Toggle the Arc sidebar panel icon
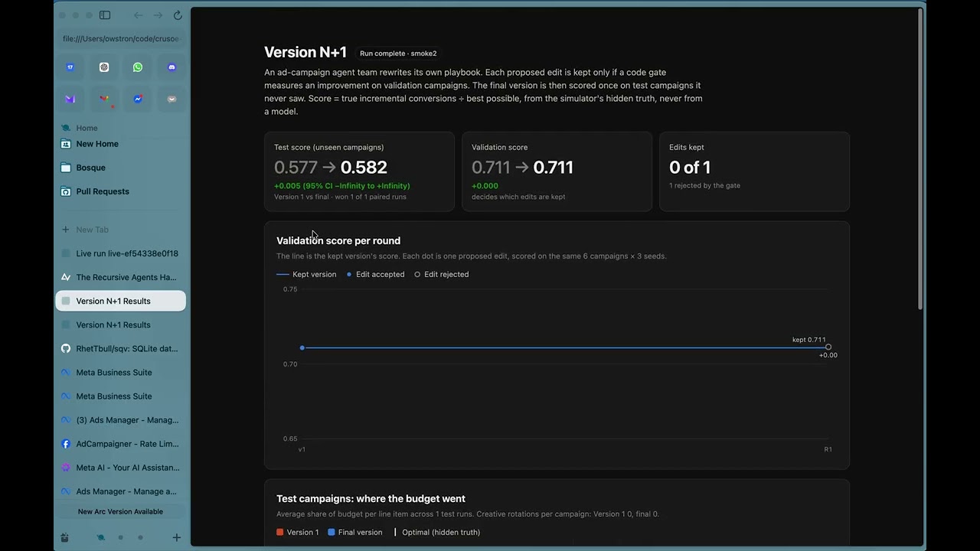Image resolution: width=980 pixels, height=551 pixels. click(105, 15)
